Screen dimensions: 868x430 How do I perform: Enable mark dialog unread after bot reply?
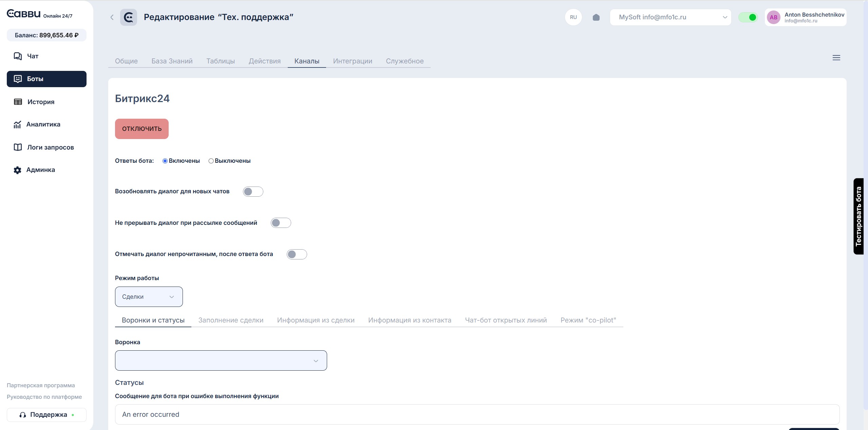coord(297,254)
